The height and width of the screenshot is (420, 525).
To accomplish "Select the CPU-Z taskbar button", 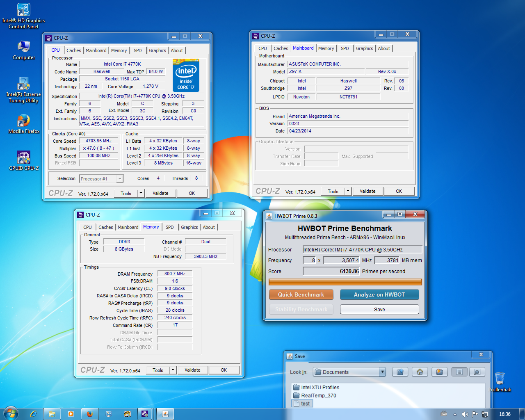I will [145, 414].
